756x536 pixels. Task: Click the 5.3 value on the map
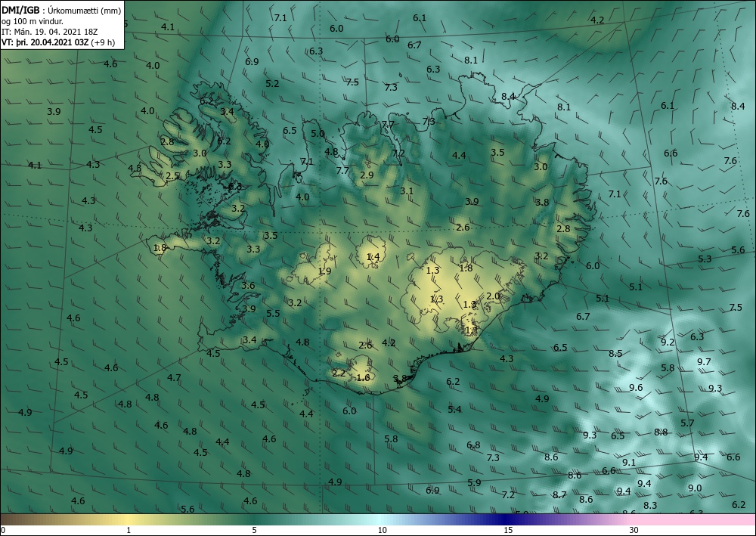(x=705, y=259)
